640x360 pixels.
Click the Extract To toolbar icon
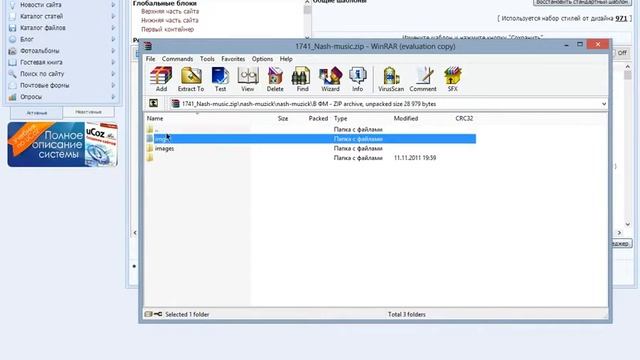pos(191,79)
